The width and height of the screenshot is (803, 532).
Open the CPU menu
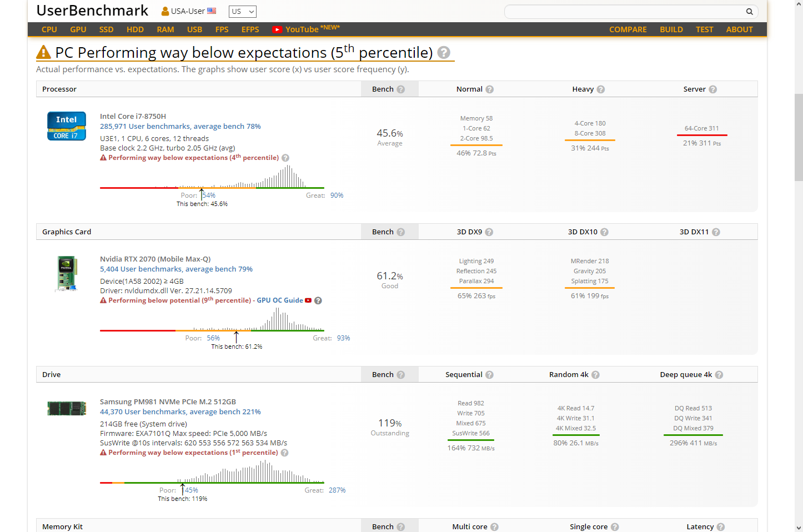49,29
